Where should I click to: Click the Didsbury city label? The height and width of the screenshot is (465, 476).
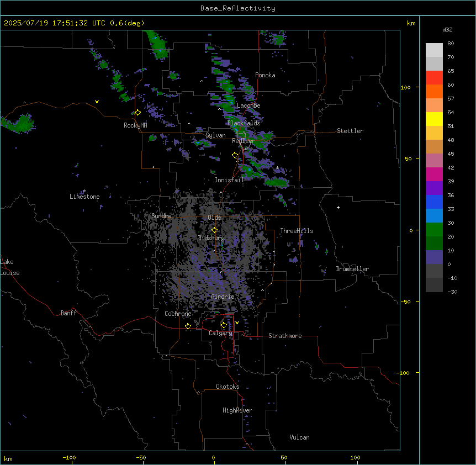pos(211,238)
